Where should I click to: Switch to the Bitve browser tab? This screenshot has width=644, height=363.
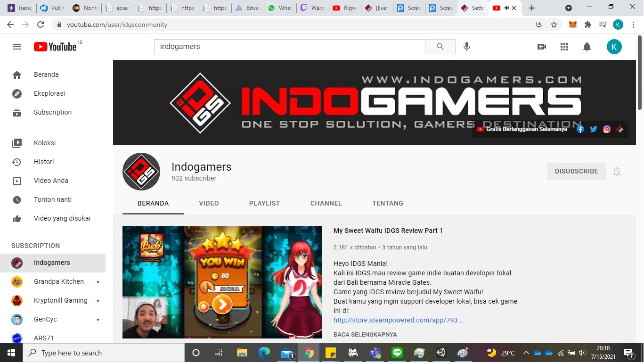pyautogui.click(x=248, y=8)
